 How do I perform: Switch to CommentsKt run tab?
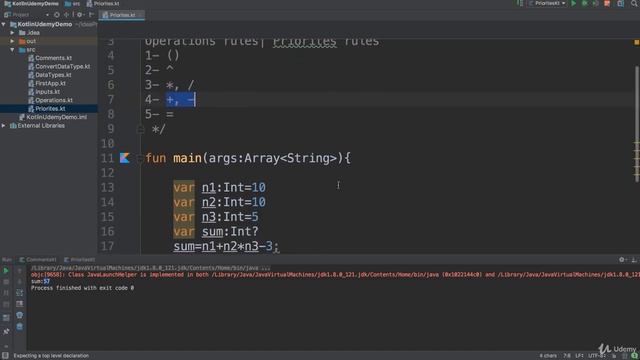click(x=38, y=260)
